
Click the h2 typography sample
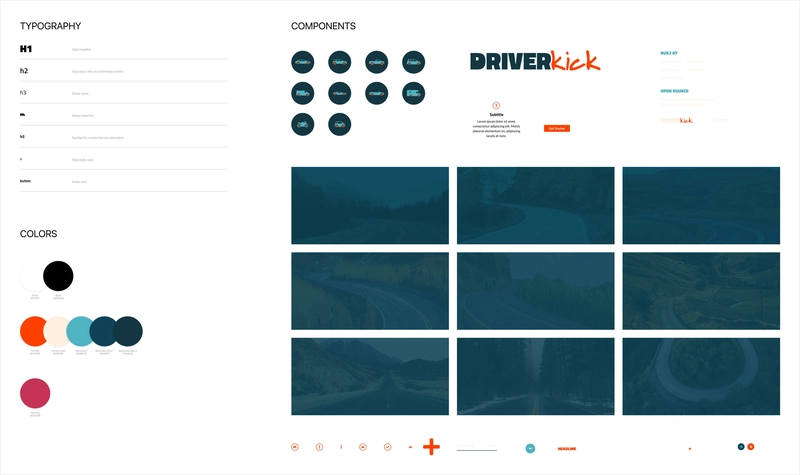(x=24, y=71)
